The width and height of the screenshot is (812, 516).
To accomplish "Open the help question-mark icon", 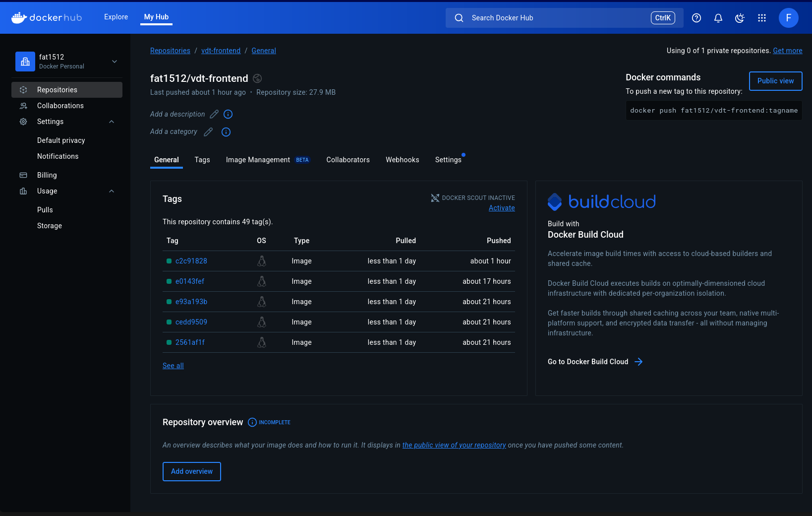I will coord(696,18).
